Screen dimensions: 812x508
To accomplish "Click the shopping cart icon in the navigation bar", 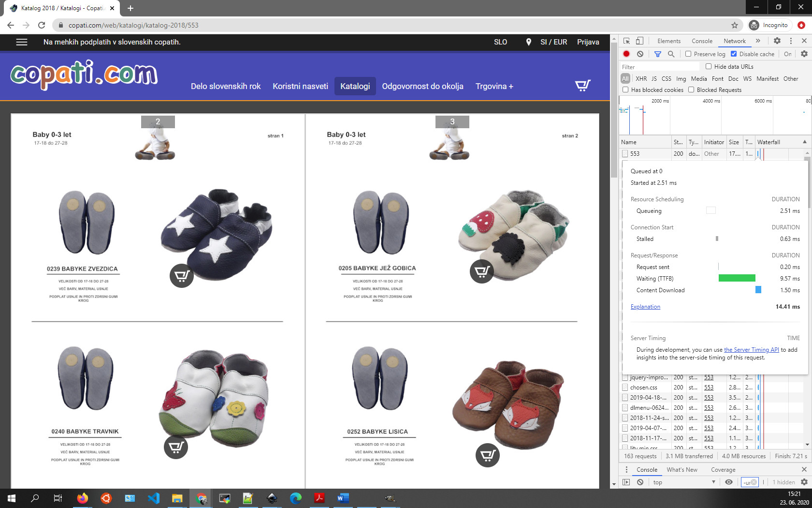I will coord(582,86).
